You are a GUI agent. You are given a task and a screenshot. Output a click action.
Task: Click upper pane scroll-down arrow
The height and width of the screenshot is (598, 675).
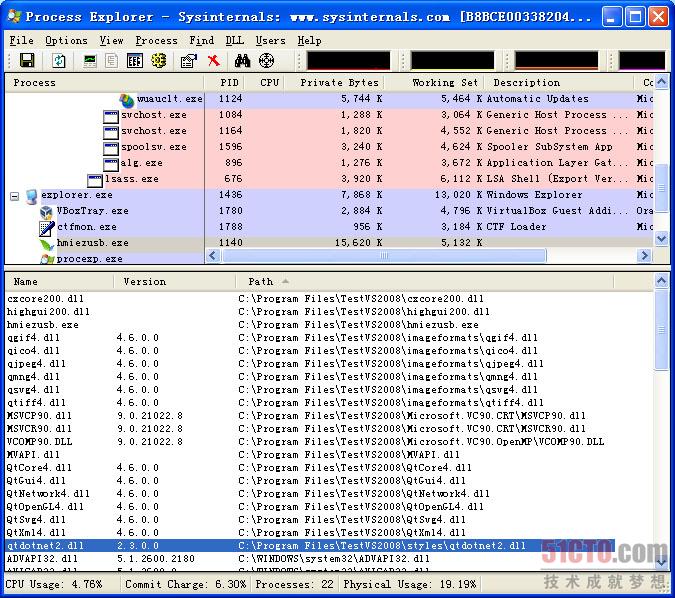pyautogui.click(x=661, y=238)
